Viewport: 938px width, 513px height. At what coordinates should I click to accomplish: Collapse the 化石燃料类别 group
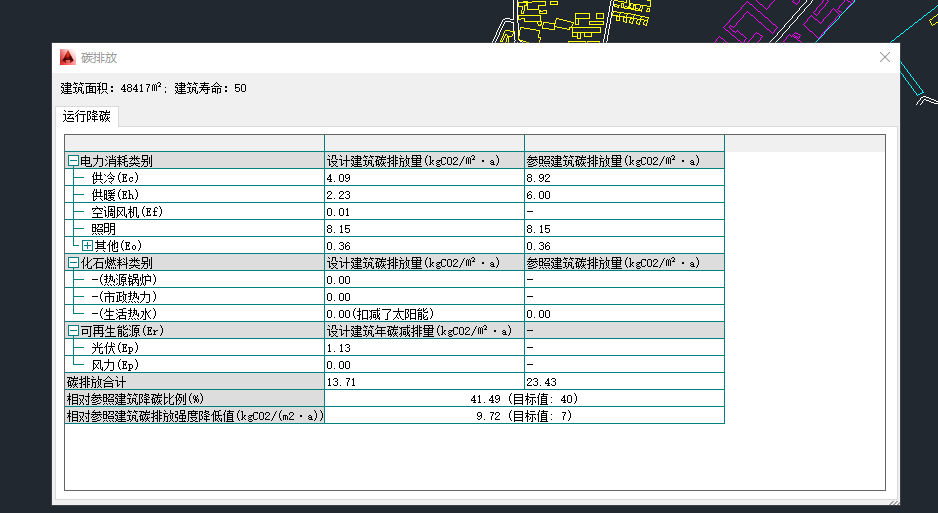72,263
